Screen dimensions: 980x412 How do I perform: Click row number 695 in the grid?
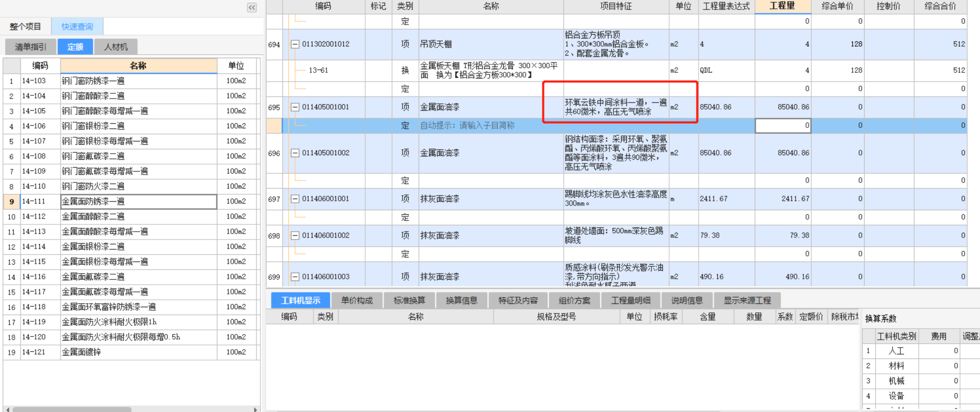point(274,107)
